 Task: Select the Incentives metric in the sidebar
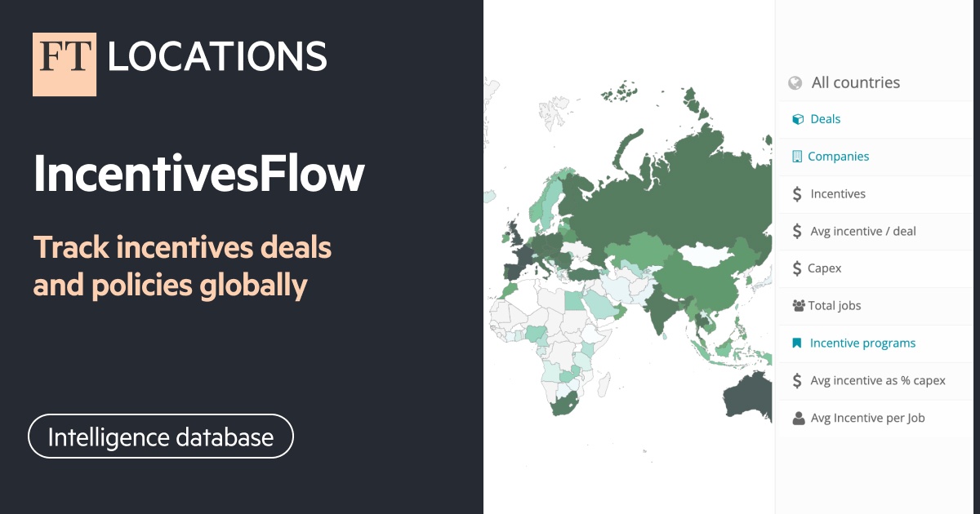click(836, 193)
